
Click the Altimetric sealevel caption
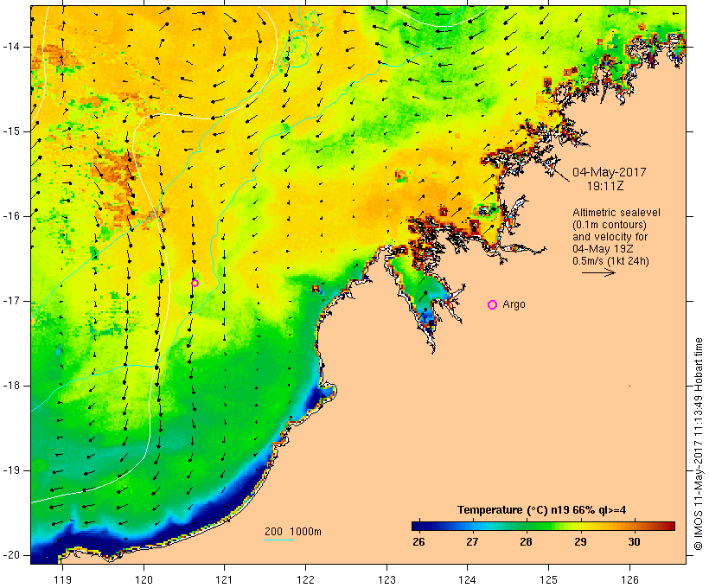(x=616, y=212)
